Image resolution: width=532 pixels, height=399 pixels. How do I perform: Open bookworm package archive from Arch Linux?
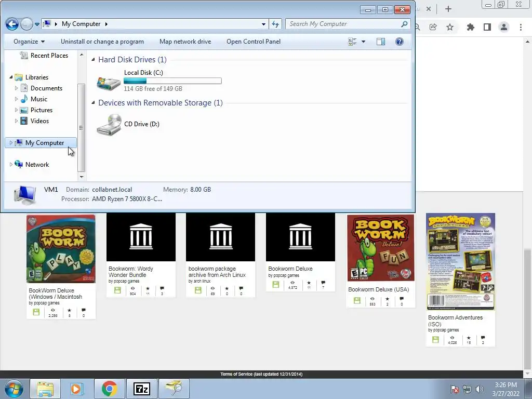tap(217, 272)
